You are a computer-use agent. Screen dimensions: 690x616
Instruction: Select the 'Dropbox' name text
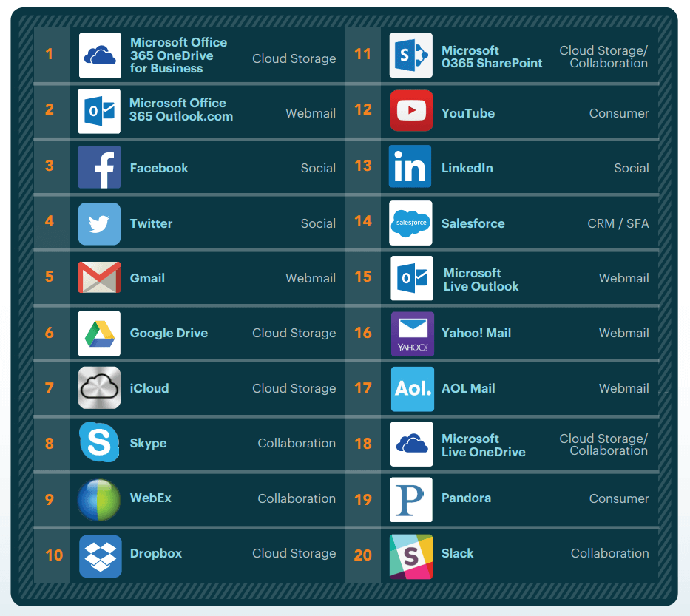coord(156,554)
